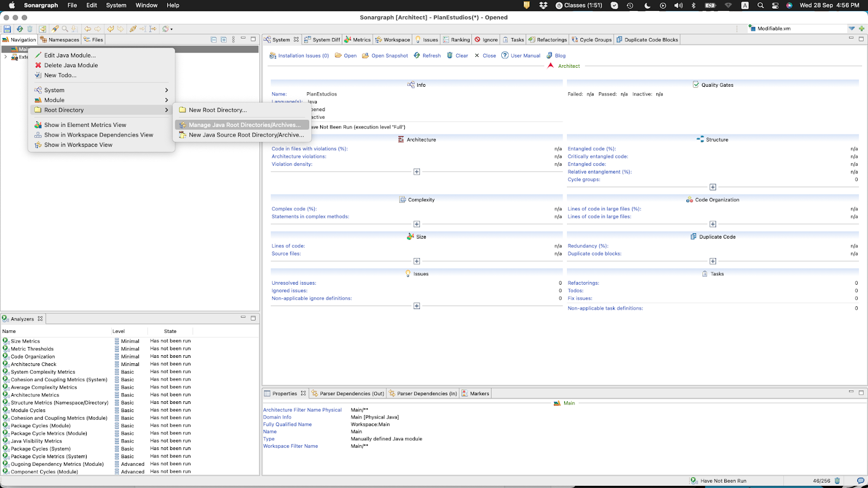Click the trash can icon in main toolbar
The width and height of the screenshot is (868, 488).
click(x=30, y=29)
